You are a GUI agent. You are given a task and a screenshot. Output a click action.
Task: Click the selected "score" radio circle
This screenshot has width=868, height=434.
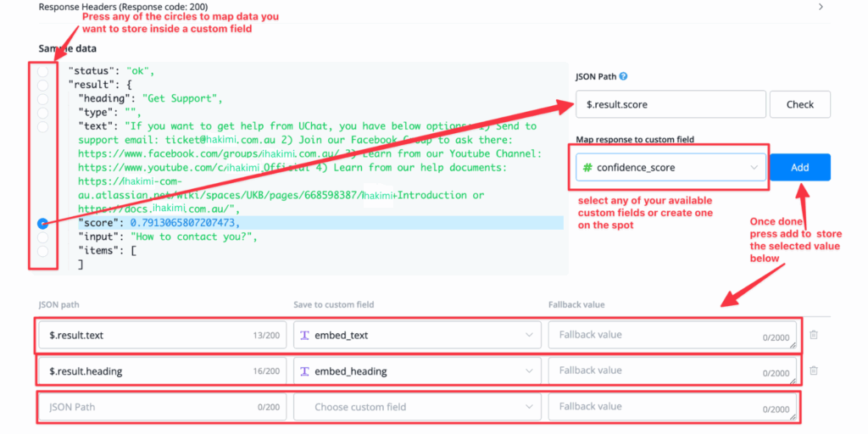(42, 223)
